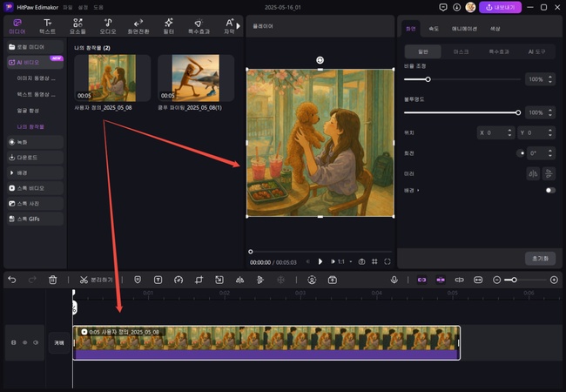Click the opacity (불투명도) slider handle
Viewport: 566px width, 392px height.
pyautogui.click(x=518, y=112)
